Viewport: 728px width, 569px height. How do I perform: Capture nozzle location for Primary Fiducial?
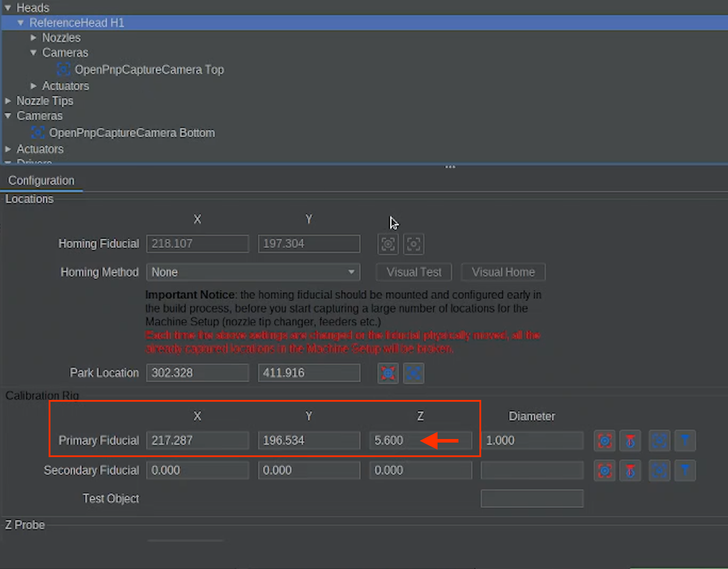pos(630,441)
